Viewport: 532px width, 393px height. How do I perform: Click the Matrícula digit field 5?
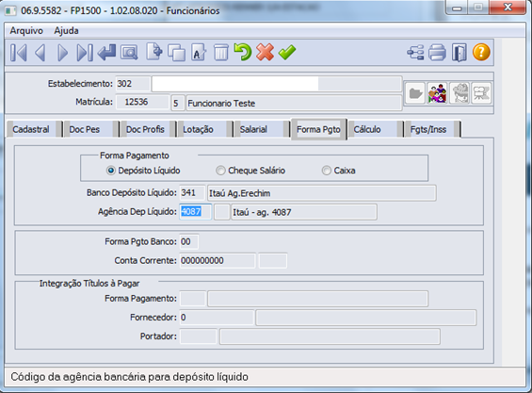pyautogui.click(x=177, y=103)
